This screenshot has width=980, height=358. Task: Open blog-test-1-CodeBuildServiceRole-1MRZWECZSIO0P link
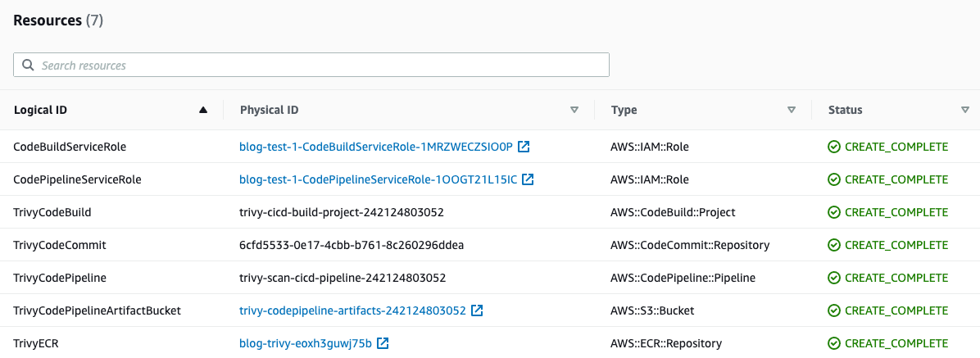click(x=375, y=147)
